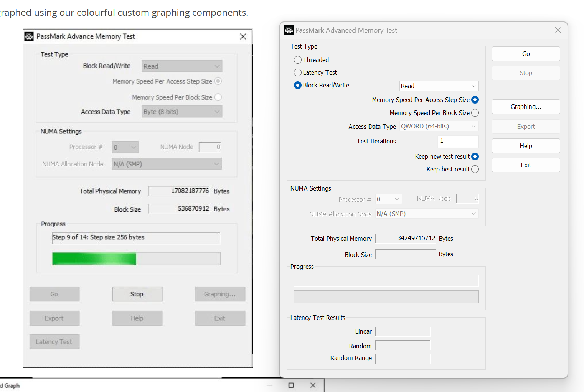This screenshot has height=392, width=584.
Task: Open NUMA Allocation Node dropdown in Advance window
Action: point(167,164)
